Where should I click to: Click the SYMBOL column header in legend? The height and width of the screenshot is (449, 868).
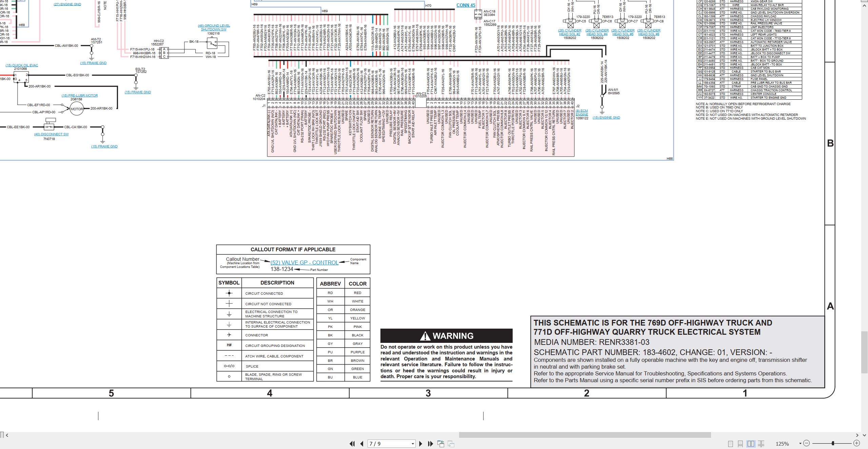[229, 282]
